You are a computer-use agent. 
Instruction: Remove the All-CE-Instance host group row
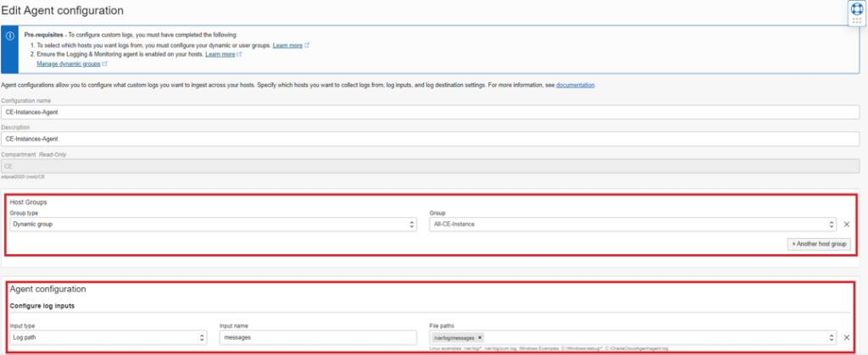tap(846, 225)
